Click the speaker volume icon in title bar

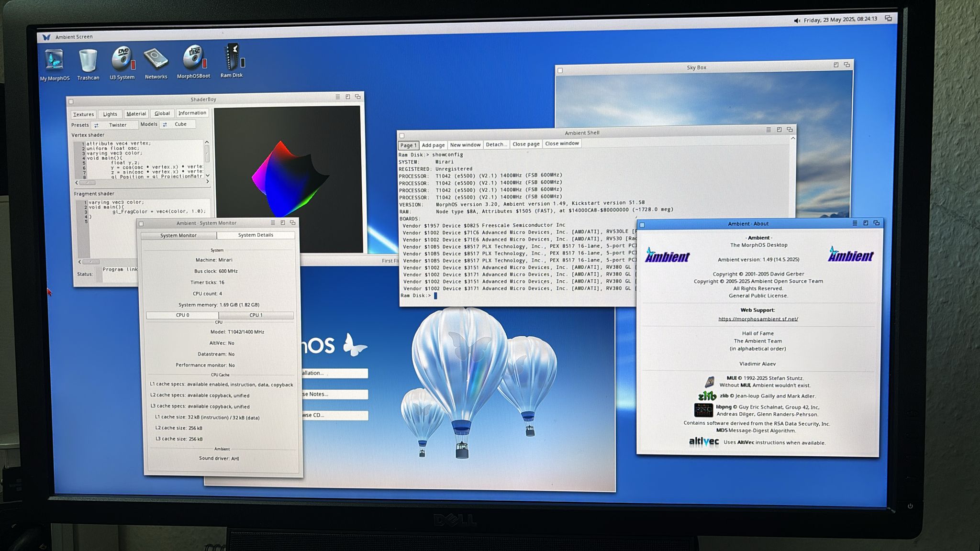pos(797,21)
